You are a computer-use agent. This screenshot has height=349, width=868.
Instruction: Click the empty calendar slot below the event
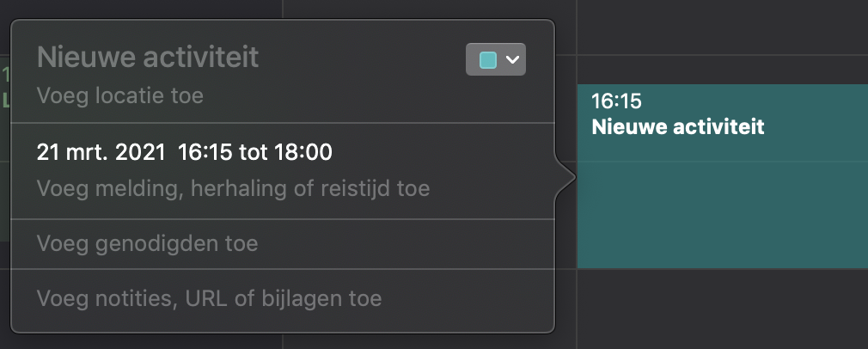click(722, 309)
